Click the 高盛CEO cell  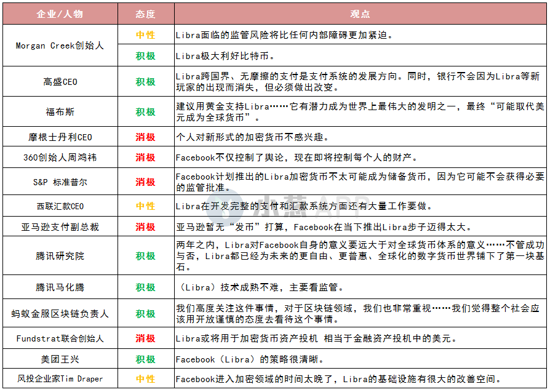[x=60, y=82]
